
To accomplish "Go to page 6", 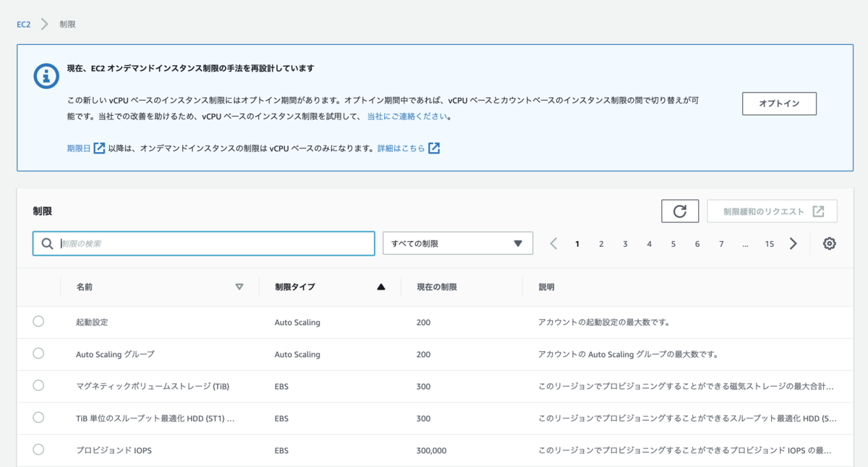I will pyautogui.click(x=697, y=244).
